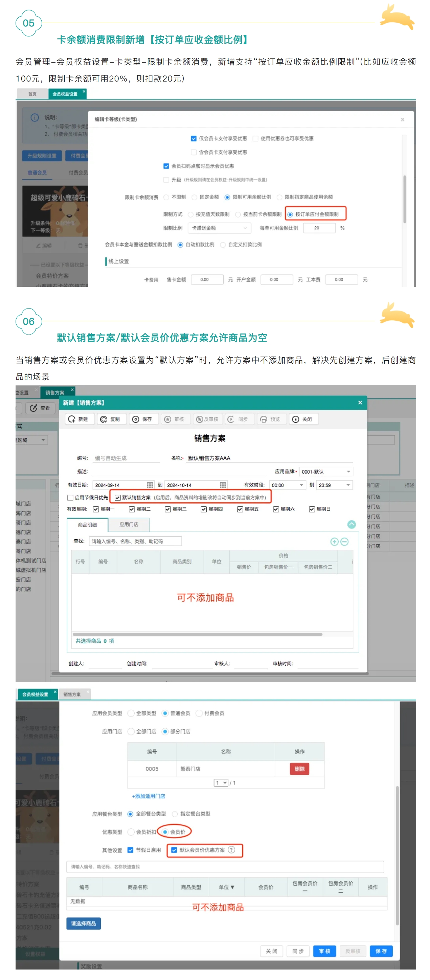
Task: Toggle the 默认会员价优惠方案 checkbox
Action: [174, 849]
